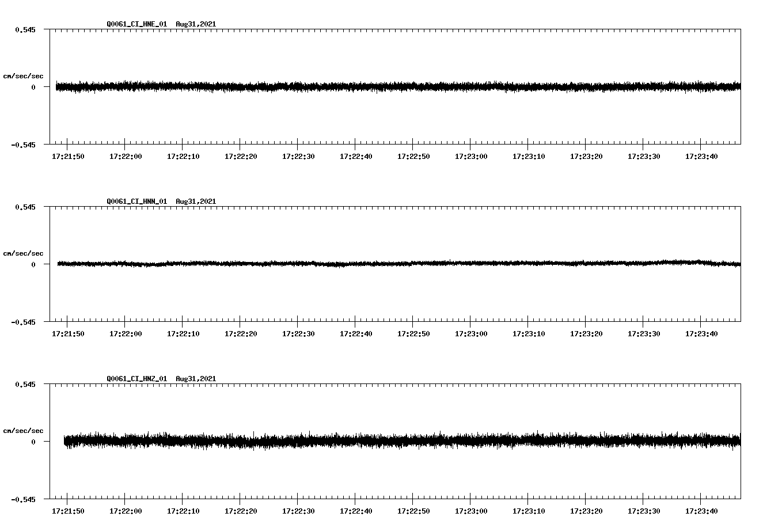
Task: Click the 17:21:50 time label under the HNZ plot
Action: point(68,511)
